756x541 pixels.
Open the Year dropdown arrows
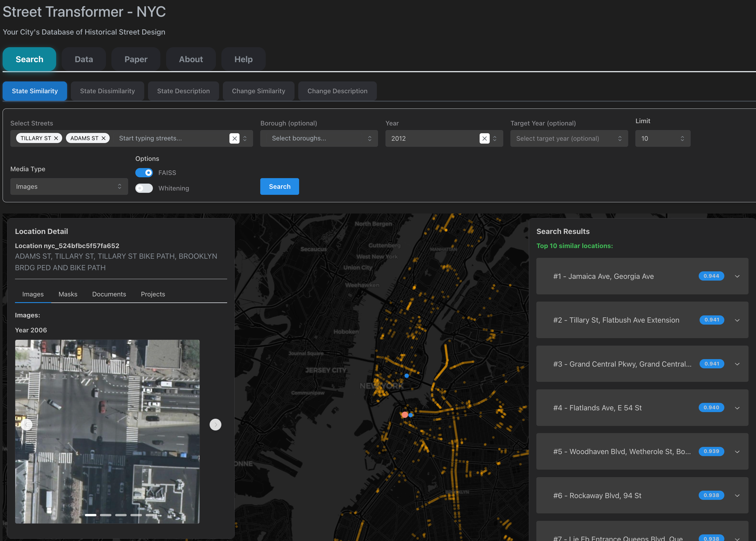[495, 139]
